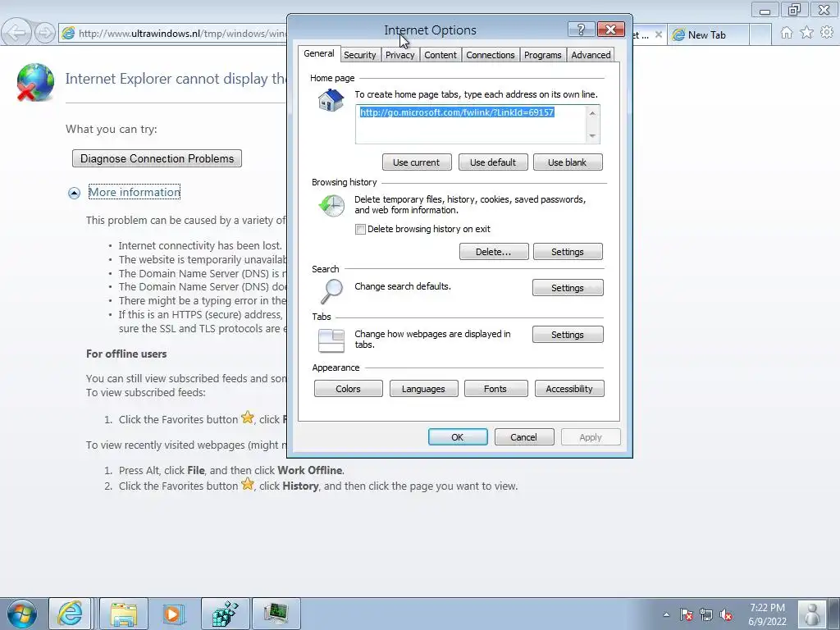This screenshot has width=840, height=630.
Task: Show hidden system tray icons arrow
Action: pyautogui.click(x=666, y=615)
